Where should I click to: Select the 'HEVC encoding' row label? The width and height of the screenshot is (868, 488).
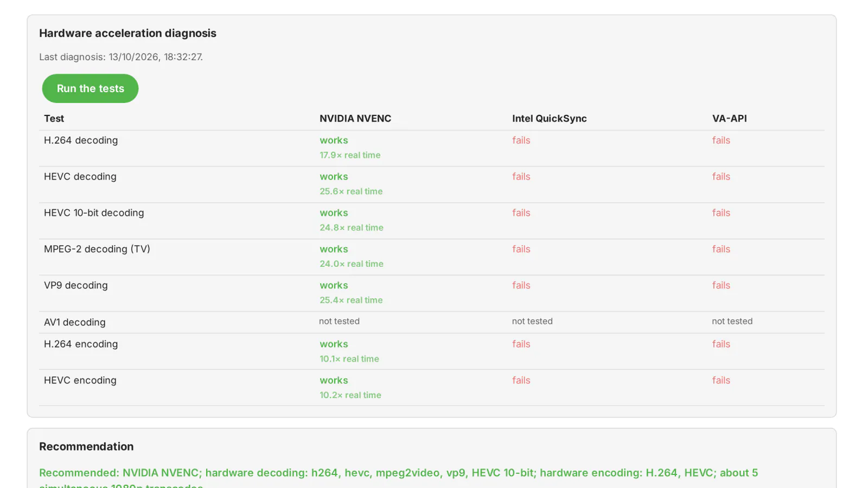[80, 381]
